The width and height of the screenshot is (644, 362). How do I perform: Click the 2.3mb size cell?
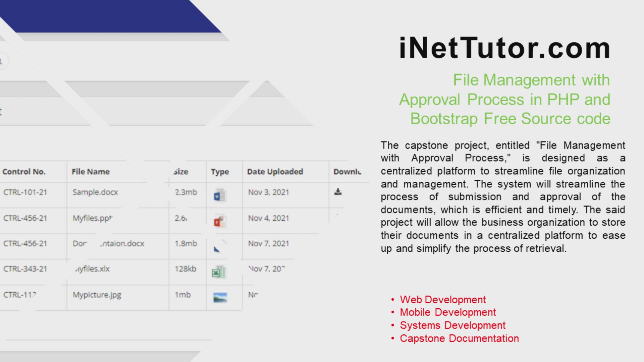[x=186, y=192]
